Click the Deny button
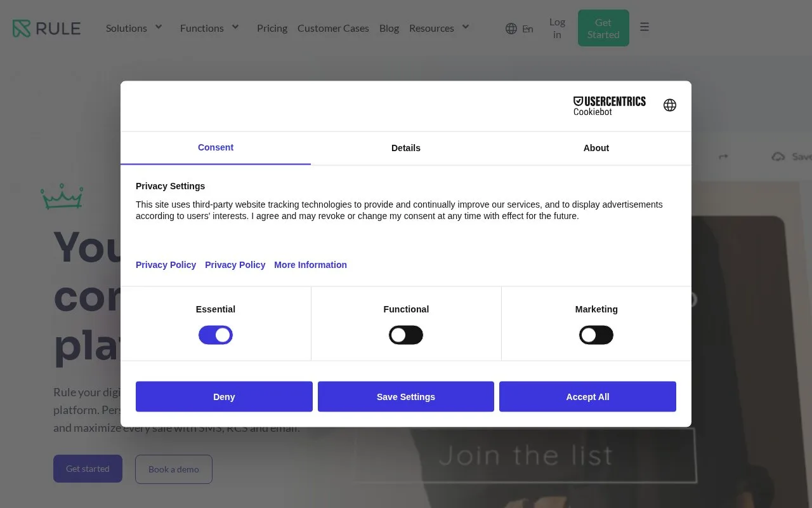Image resolution: width=812 pixels, height=508 pixels. (224, 397)
